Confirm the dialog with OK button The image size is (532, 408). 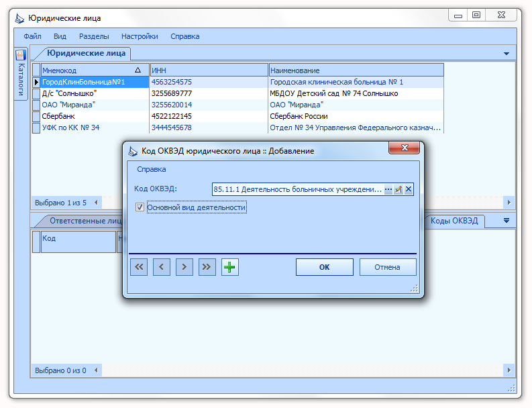pyautogui.click(x=324, y=267)
